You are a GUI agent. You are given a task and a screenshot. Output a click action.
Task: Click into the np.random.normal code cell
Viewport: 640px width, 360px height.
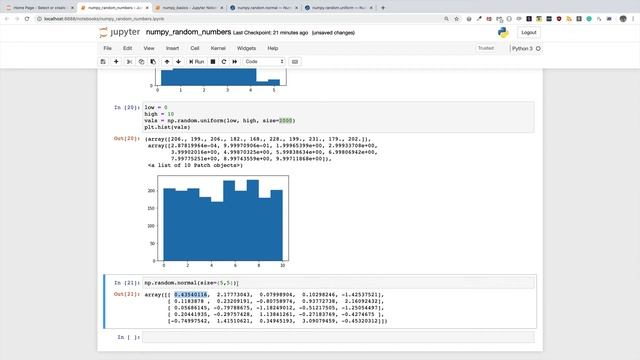(338, 282)
